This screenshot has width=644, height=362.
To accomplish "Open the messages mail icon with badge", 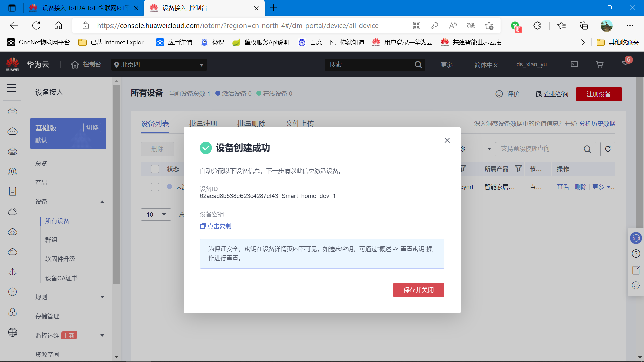I will coord(625,64).
